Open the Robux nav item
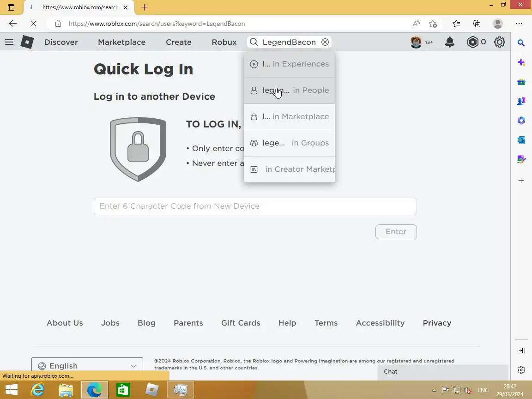The image size is (532, 399). [x=224, y=42]
